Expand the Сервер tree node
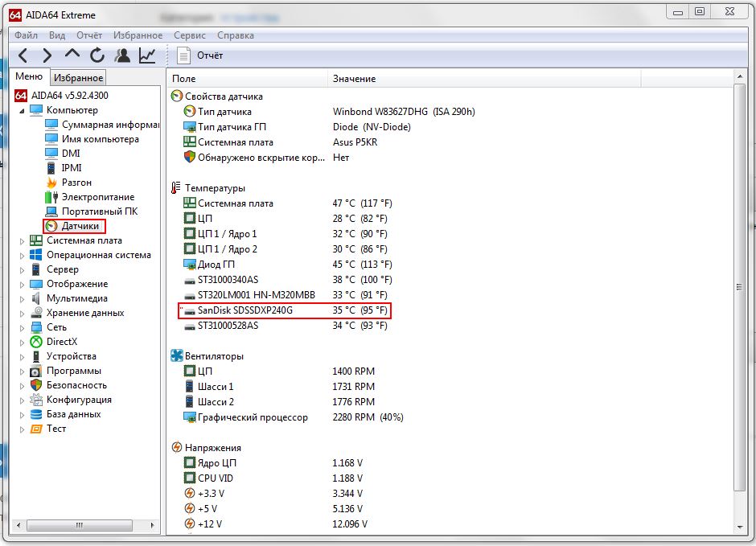The image size is (756, 546). tap(22, 270)
